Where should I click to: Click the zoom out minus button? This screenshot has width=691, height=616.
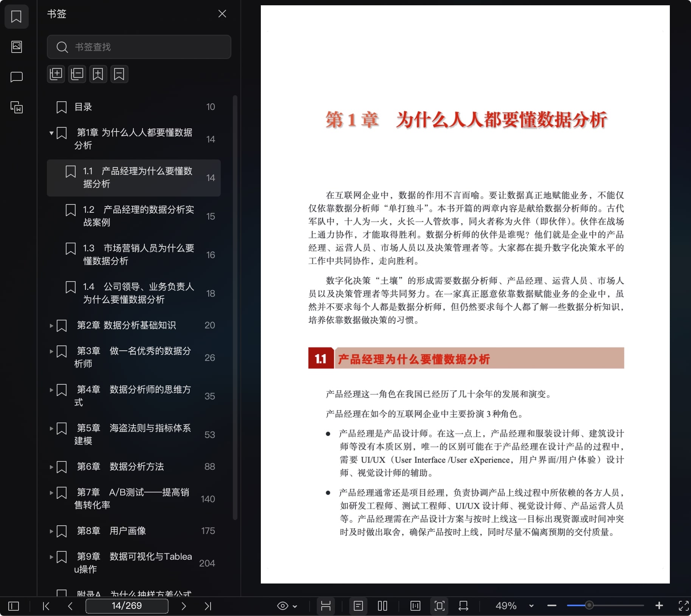click(552, 606)
